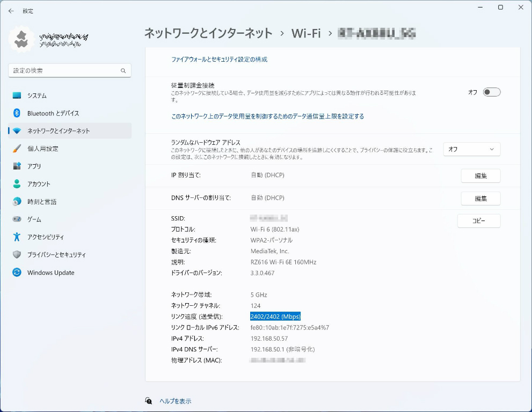Copy the network properties with コピー button
The image size is (532, 412).
tap(478, 221)
